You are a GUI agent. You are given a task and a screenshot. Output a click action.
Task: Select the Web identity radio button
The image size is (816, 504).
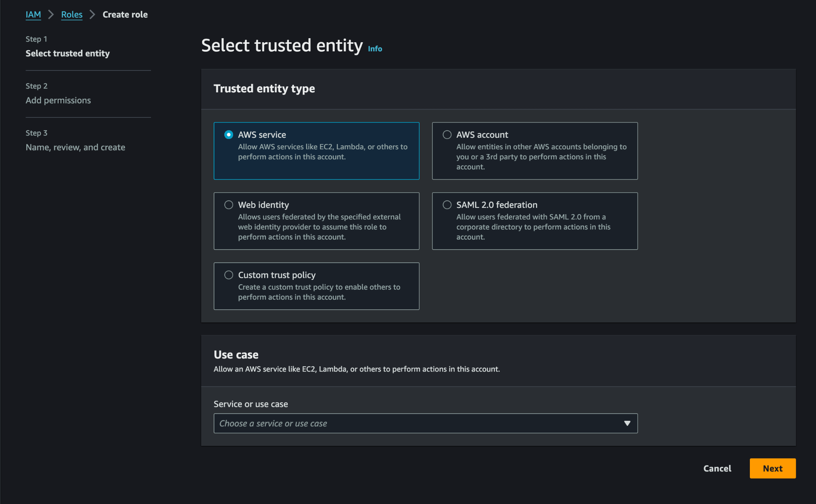point(229,205)
